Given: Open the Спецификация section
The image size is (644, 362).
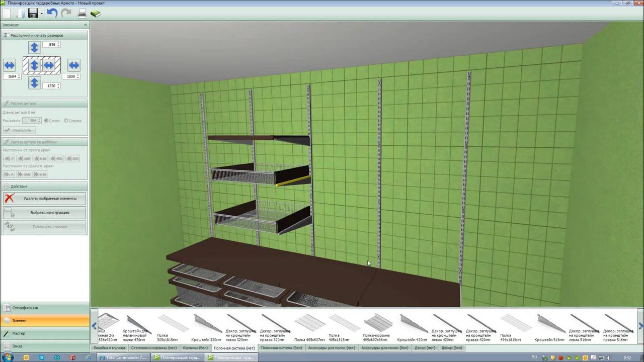Looking at the screenshot, I should coord(45,308).
